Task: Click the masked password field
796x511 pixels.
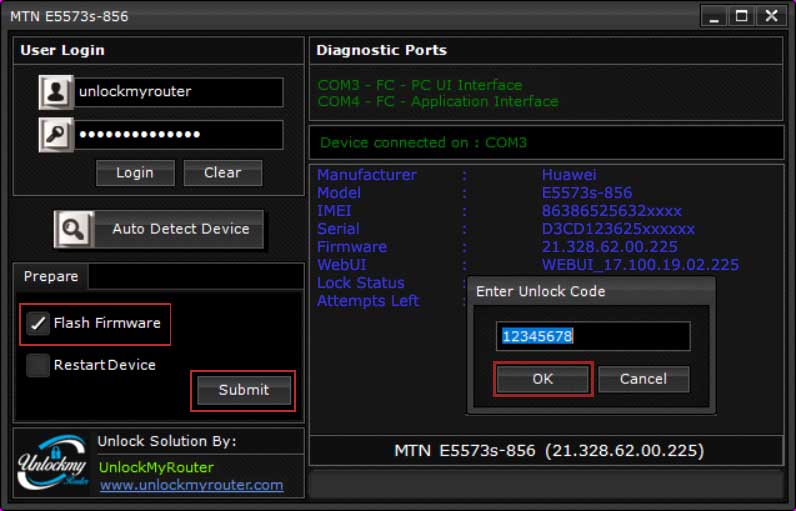Action: [x=179, y=134]
